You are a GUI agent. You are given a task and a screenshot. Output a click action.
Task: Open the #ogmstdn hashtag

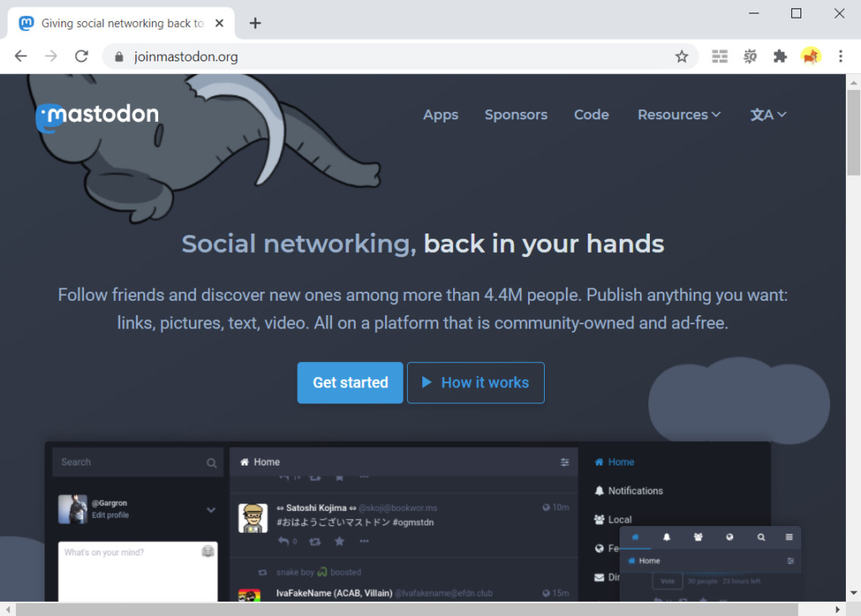pos(414,522)
